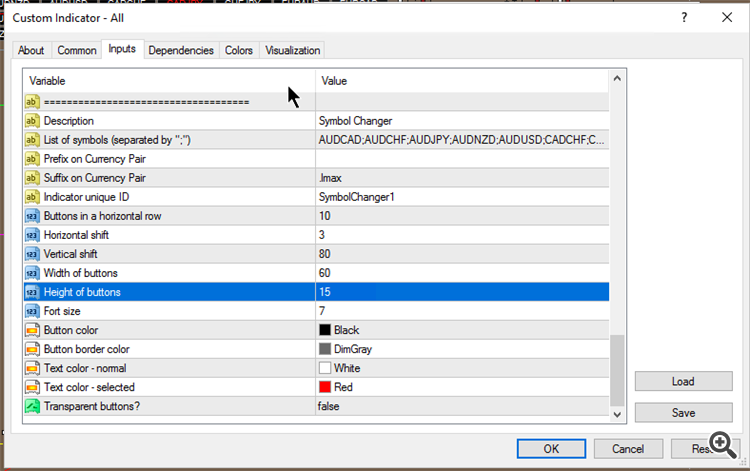The height and width of the screenshot is (471, 750).
Task: Select the Inputs tab
Action: 122,49
